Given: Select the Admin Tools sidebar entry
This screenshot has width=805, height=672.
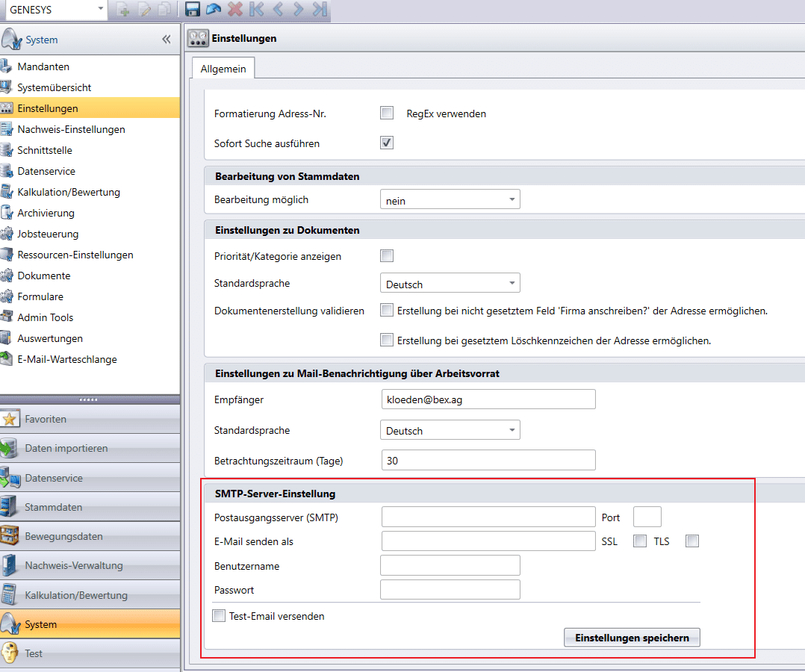Looking at the screenshot, I should point(45,317).
